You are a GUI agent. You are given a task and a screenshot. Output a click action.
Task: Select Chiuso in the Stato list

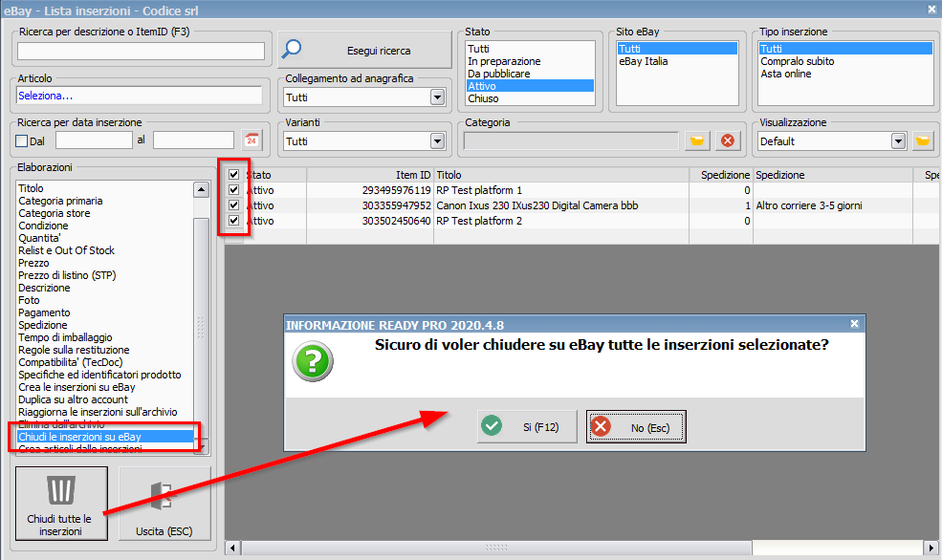tap(530, 98)
